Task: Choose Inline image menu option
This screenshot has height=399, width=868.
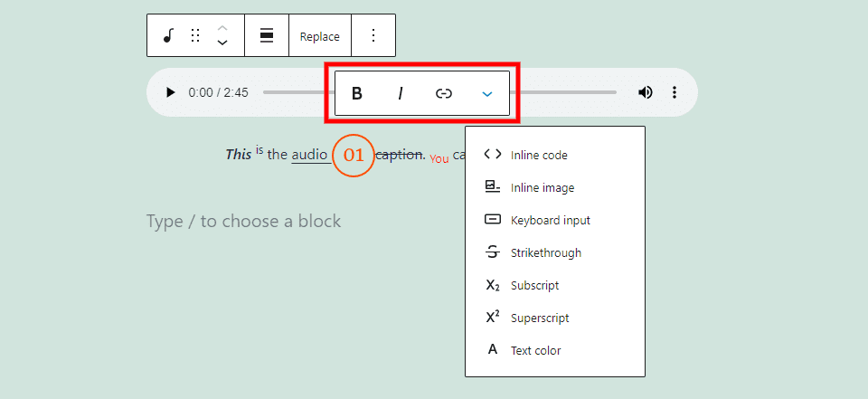Action: (542, 188)
